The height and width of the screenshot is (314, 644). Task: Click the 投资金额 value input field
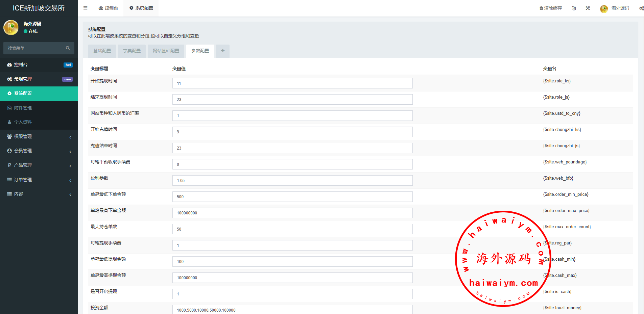[x=292, y=310]
